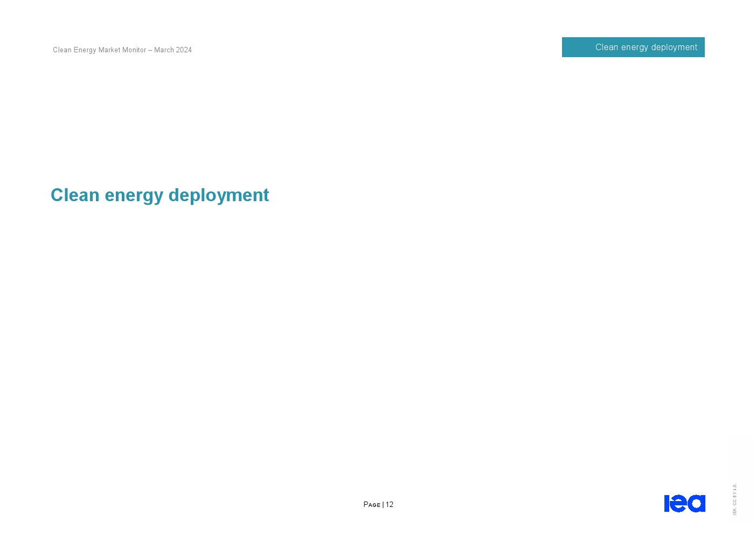Click the separator bar between 'Page' and '12'
Image resolution: width=756 pixels, height=535 pixels.
pyautogui.click(x=383, y=505)
